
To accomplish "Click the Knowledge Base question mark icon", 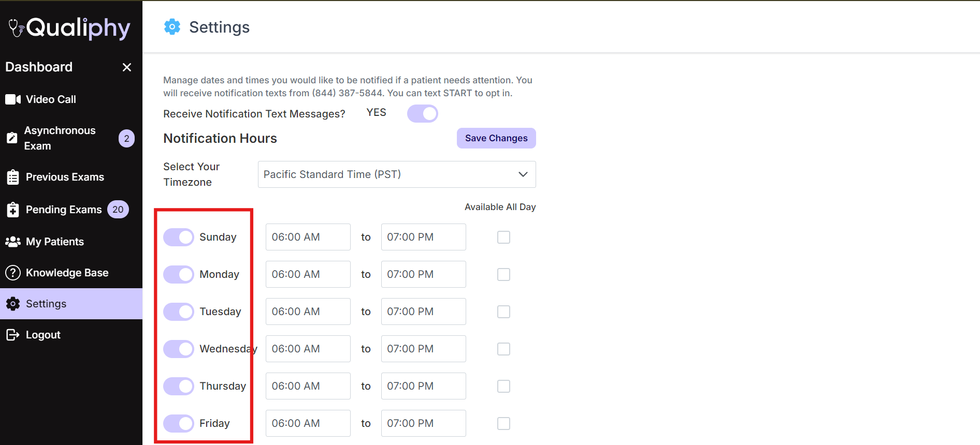I will pyautogui.click(x=13, y=273).
